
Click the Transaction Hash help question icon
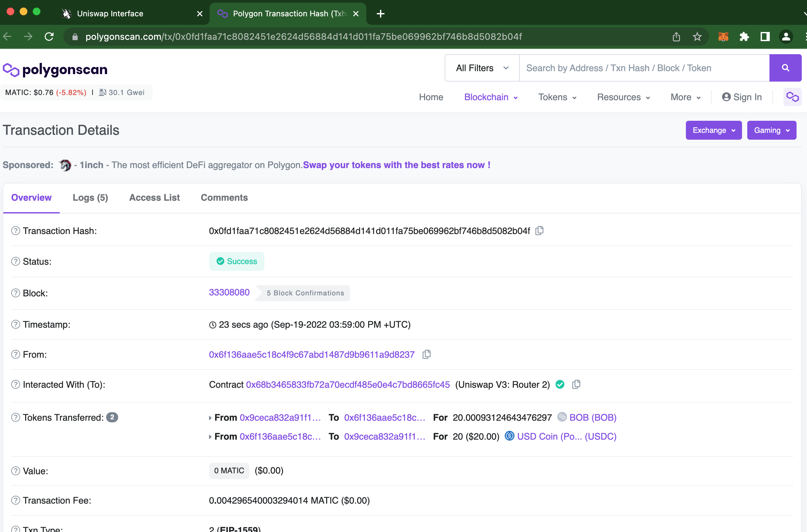(x=16, y=231)
